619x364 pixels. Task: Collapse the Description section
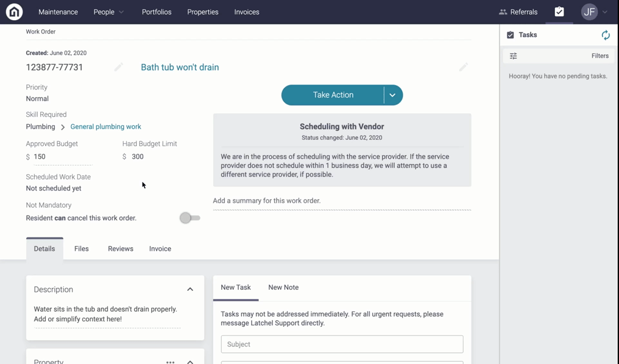pyautogui.click(x=190, y=290)
